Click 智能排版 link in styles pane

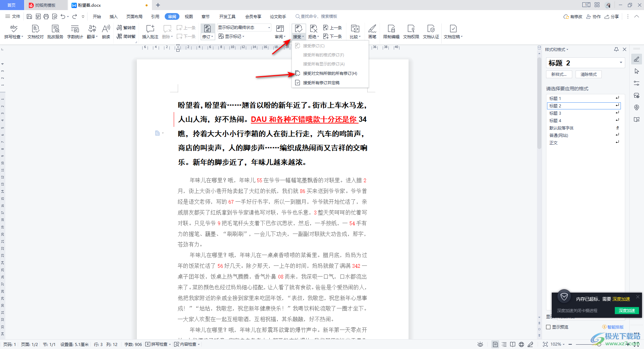pos(613,327)
